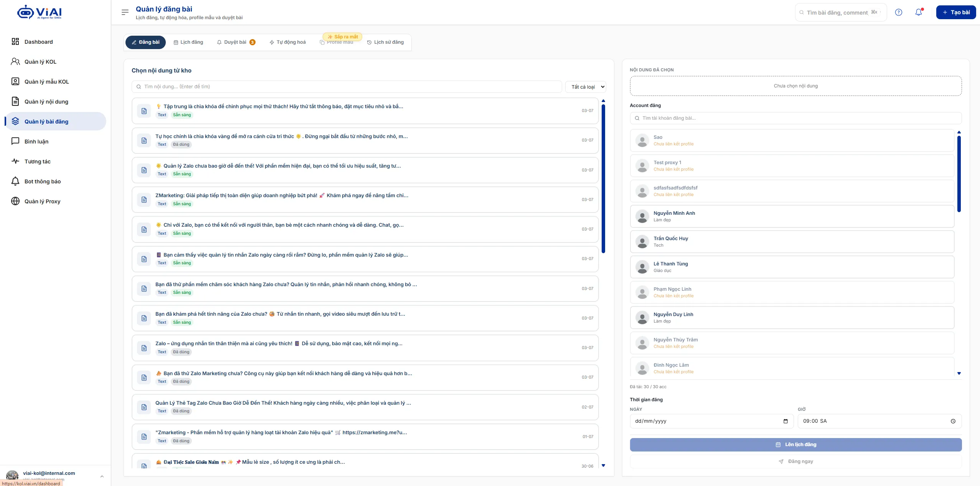Open Quản lý mẫu KOL in the sidebar
Screen dimensions: 980x486
(x=55, y=82)
